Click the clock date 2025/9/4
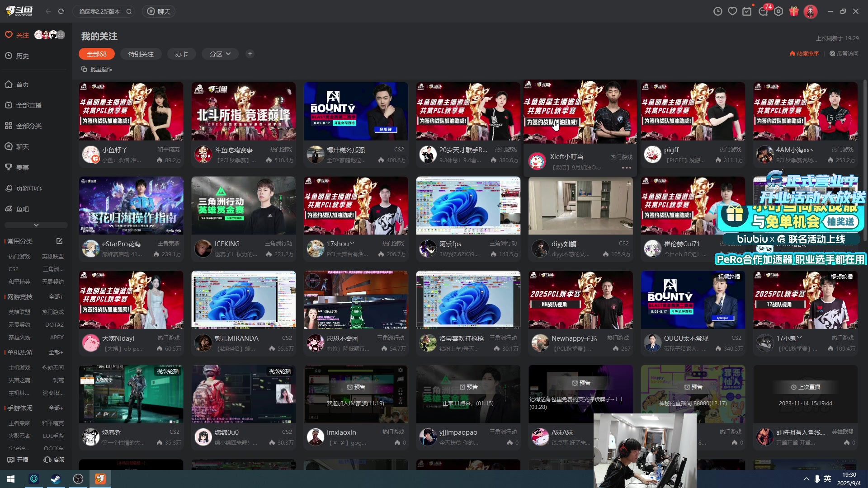The width and height of the screenshot is (868, 488). point(849,483)
